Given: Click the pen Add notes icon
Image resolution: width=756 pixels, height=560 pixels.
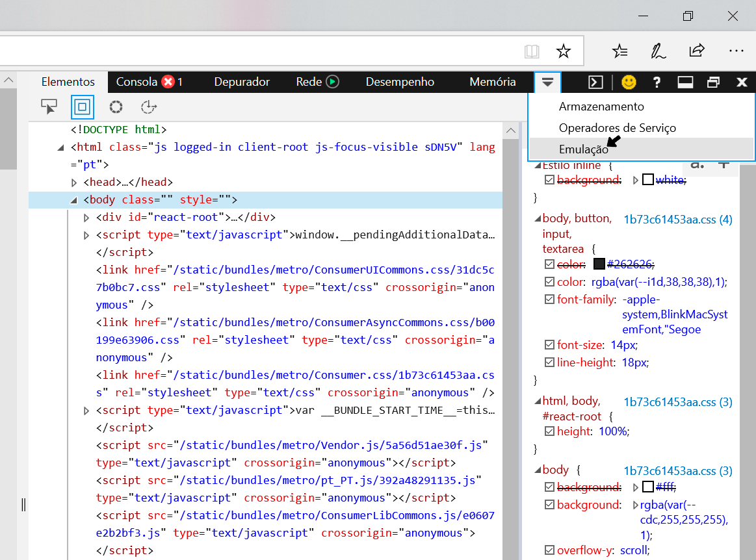Looking at the screenshot, I should pyautogui.click(x=658, y=51).
